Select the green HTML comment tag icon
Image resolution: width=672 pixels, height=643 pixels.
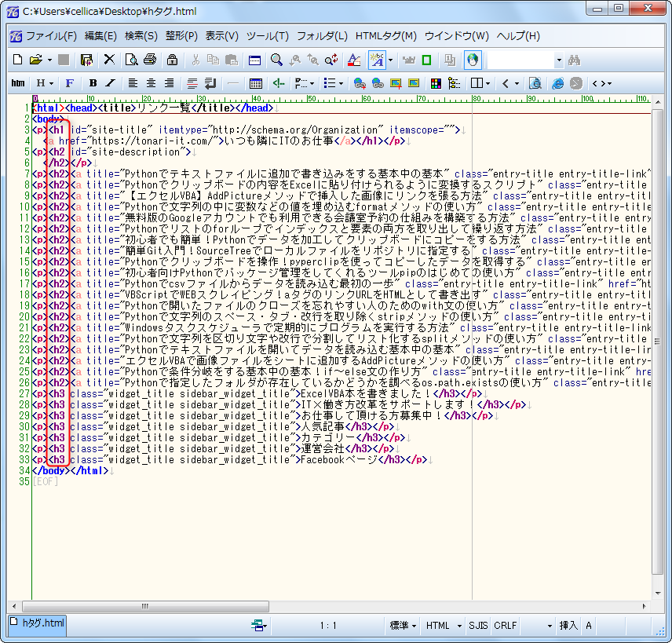281,83
